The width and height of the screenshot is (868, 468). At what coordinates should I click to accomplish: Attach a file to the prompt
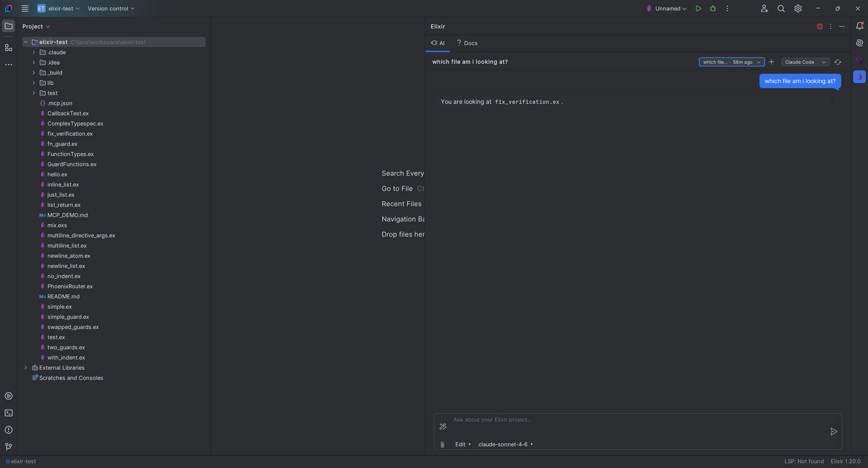tap(442, 445)
